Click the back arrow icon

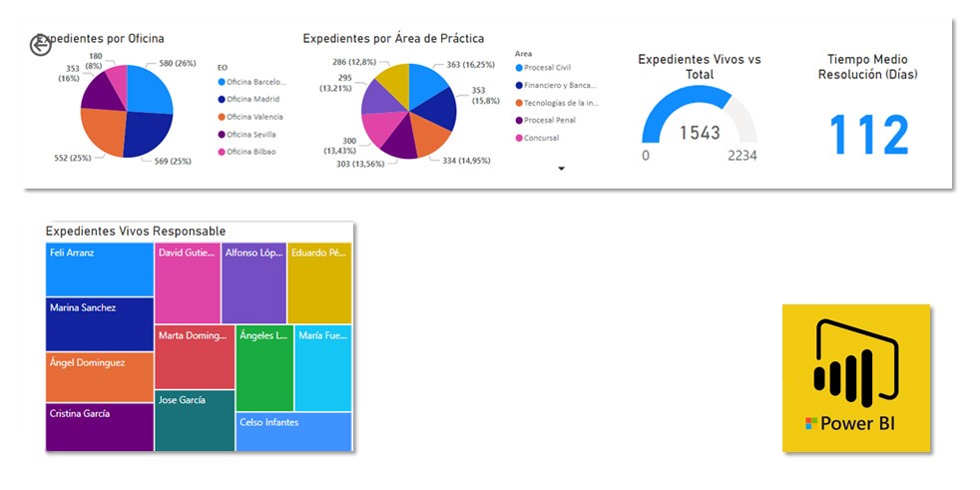pyautogui.click(x=40, y=45)
